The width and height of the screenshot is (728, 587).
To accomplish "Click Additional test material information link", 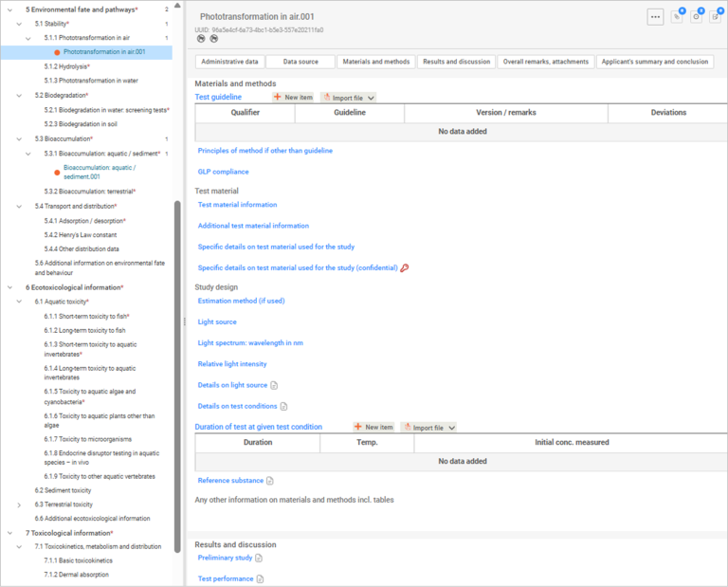I will coord(253,226).
